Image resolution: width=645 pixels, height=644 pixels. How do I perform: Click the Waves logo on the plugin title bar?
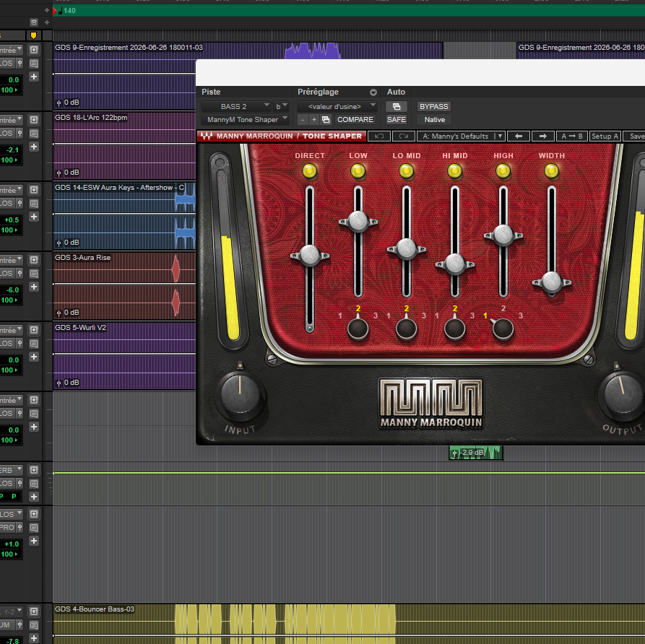click(206, 136)
